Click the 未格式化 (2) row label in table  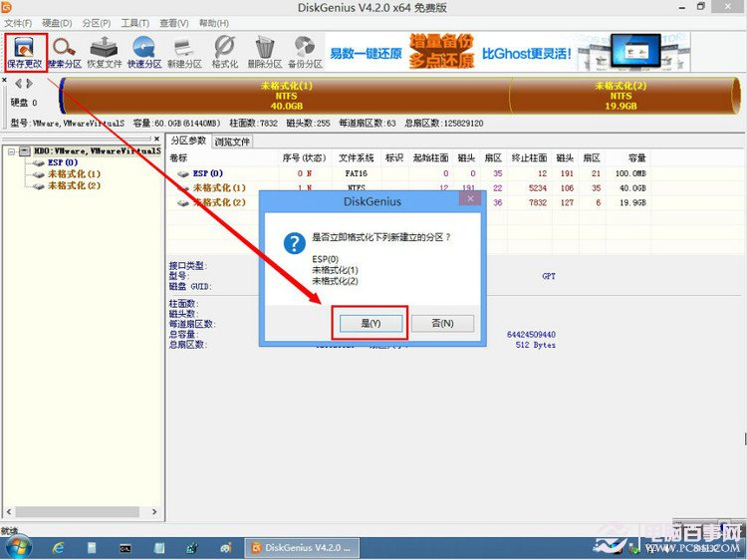tap(219, 202)
